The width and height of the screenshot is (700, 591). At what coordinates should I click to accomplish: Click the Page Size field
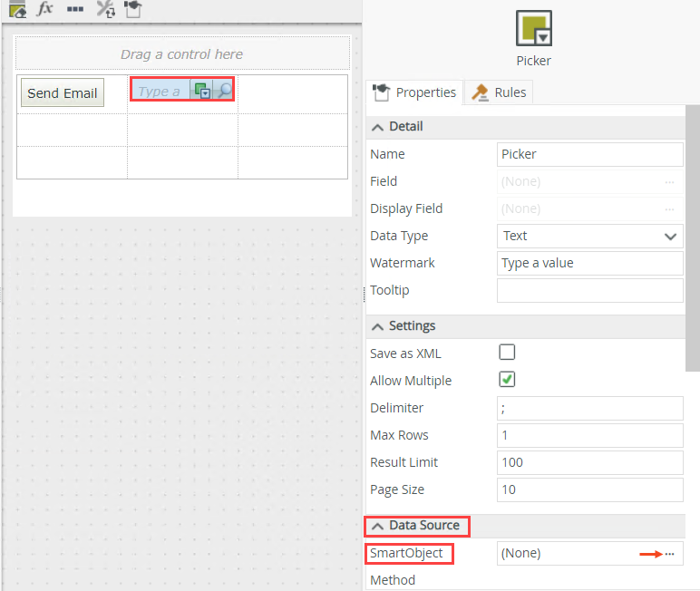pyautogui.click(x=589, y=489)
